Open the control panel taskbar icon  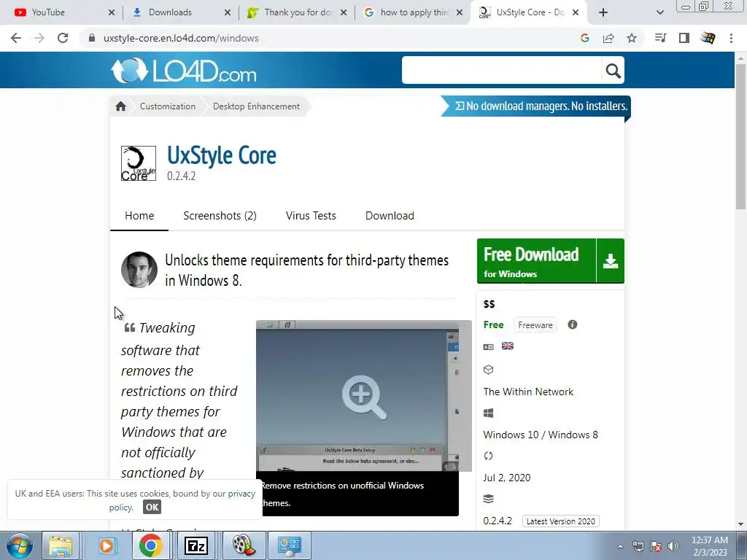tap(289, 545)
